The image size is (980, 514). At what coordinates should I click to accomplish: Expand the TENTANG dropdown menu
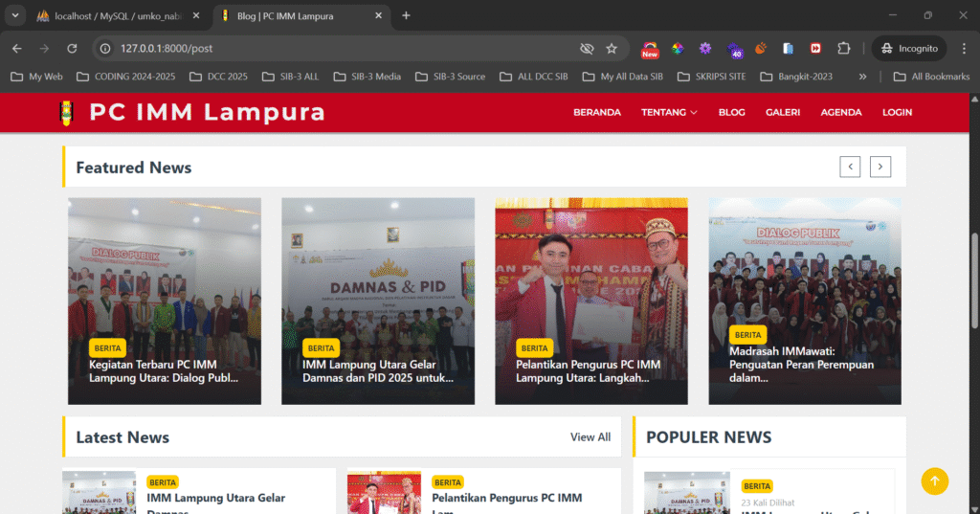pyautogui.click(x=669, y=113)
